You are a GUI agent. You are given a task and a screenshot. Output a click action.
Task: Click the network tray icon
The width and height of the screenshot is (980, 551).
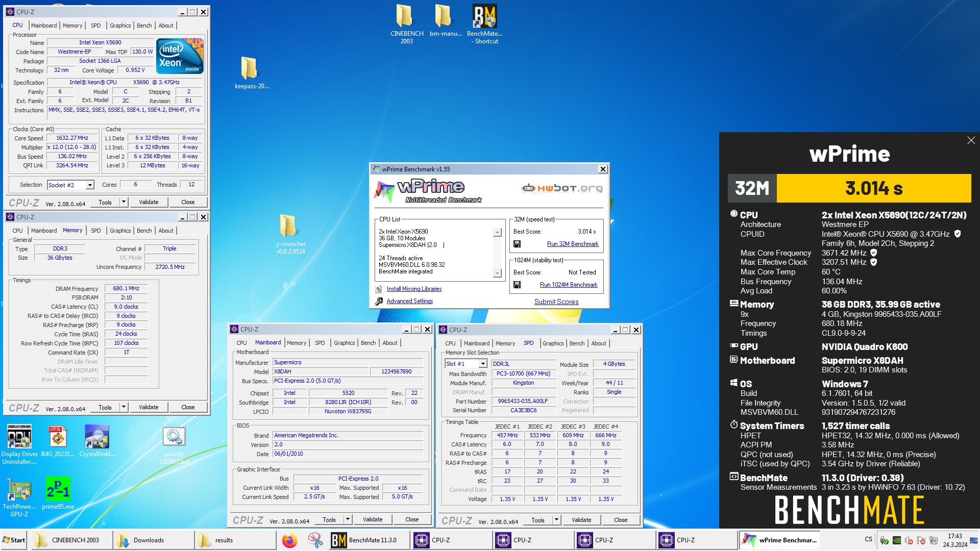pos(934,540)
